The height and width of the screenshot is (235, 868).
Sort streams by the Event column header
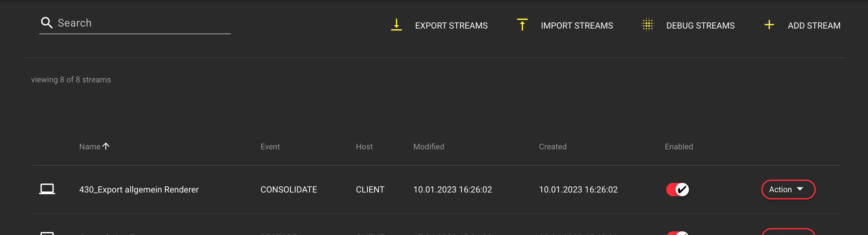click(270, 146)
